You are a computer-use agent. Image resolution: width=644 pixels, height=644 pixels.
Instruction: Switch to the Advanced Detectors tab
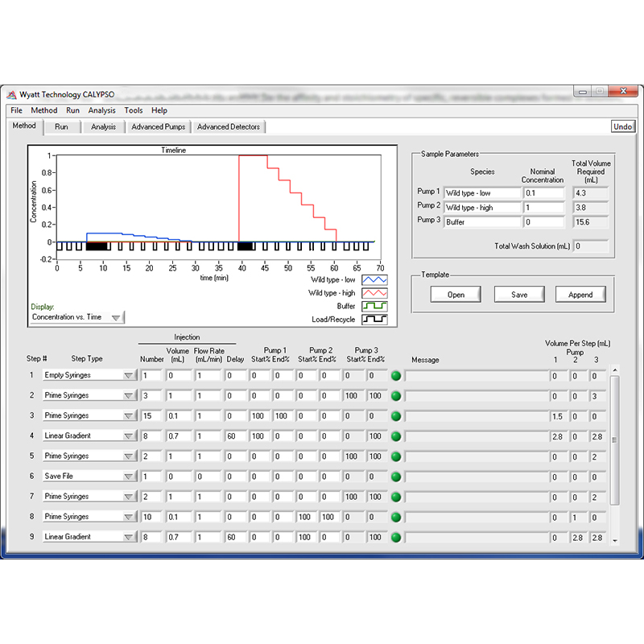pos(229,127)
